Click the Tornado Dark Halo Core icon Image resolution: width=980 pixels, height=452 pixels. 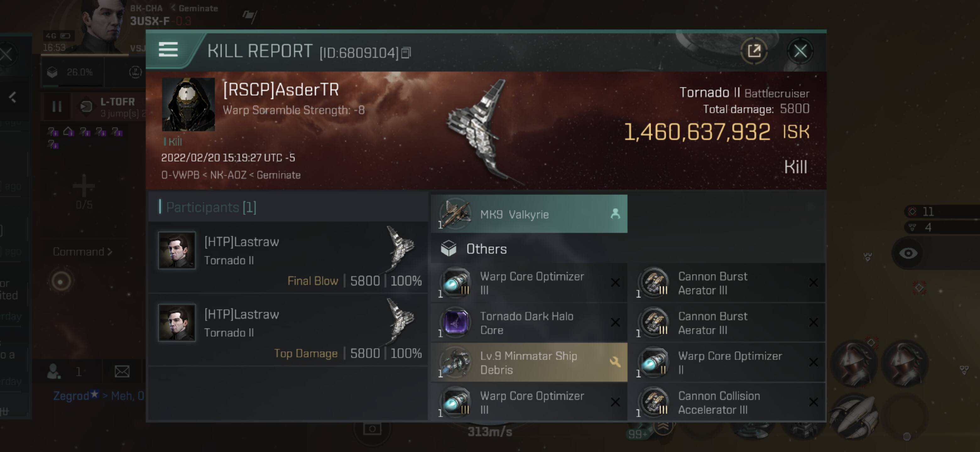[x=456, y=323]
